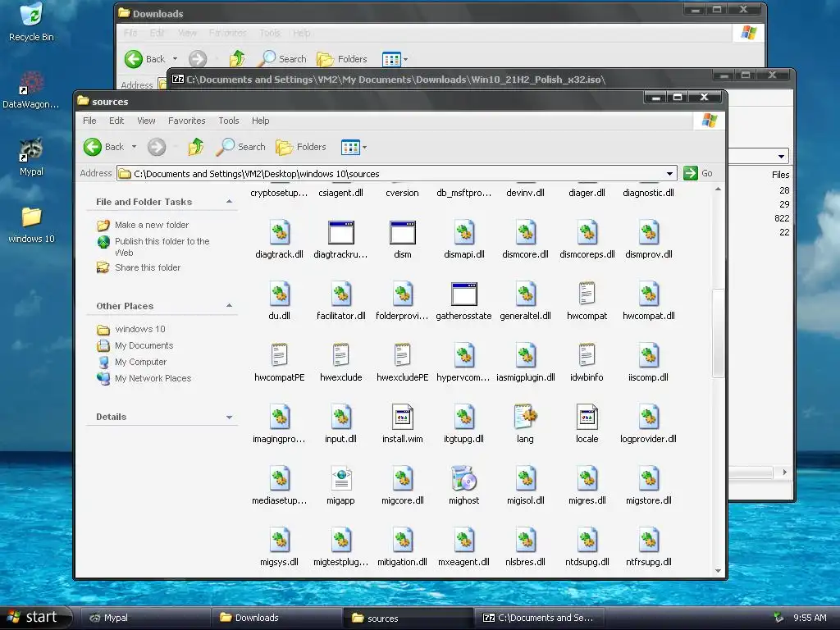Open the DataWagon desktop shortcut
This screenshot has width=840, height=630.
pyautogui.click(x=30, y=90)
